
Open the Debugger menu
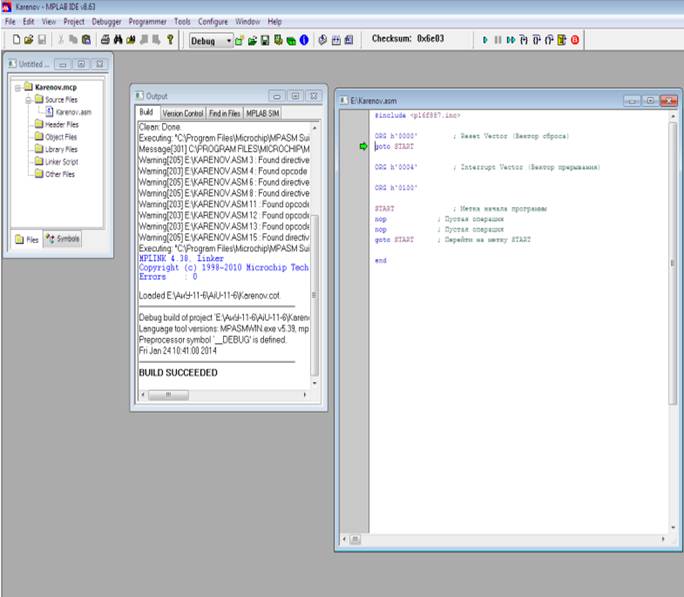[x=106, y=21]
